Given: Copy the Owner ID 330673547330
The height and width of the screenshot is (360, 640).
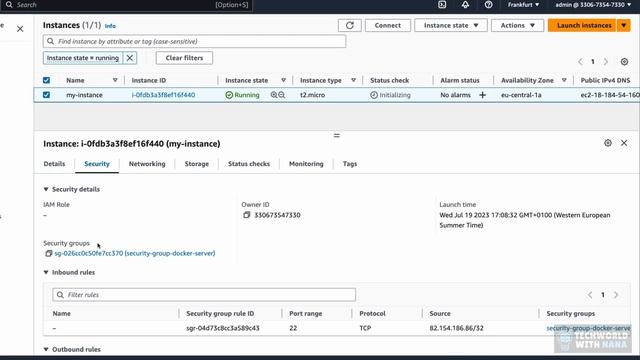Looking at the screenshot, I should [247, 215].
